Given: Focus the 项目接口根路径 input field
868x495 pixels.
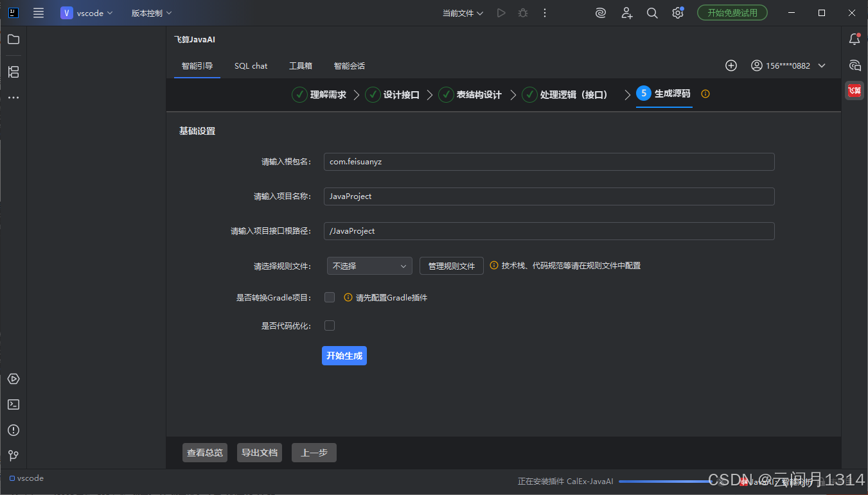Looking at the screenshot, I should [549, 231].
